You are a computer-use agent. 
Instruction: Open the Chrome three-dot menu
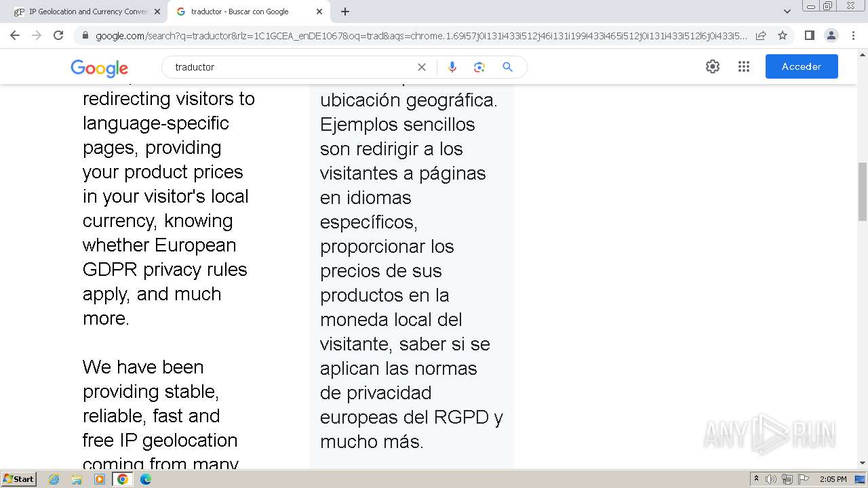click(853, 35)
